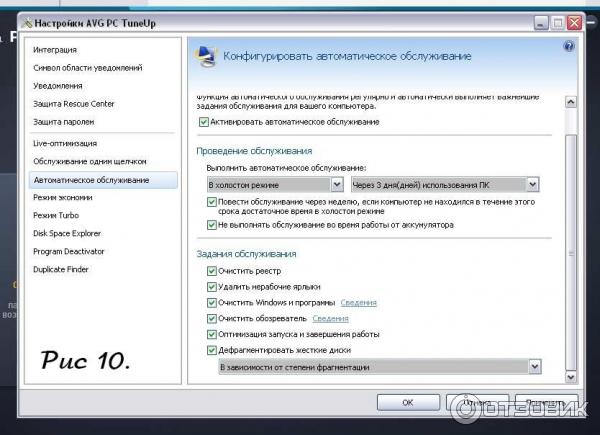The image size is (600, 435).
Task: Expand 'Через 3 дня(дней) использования ПК' dropdown
Action: coord(444,184)
